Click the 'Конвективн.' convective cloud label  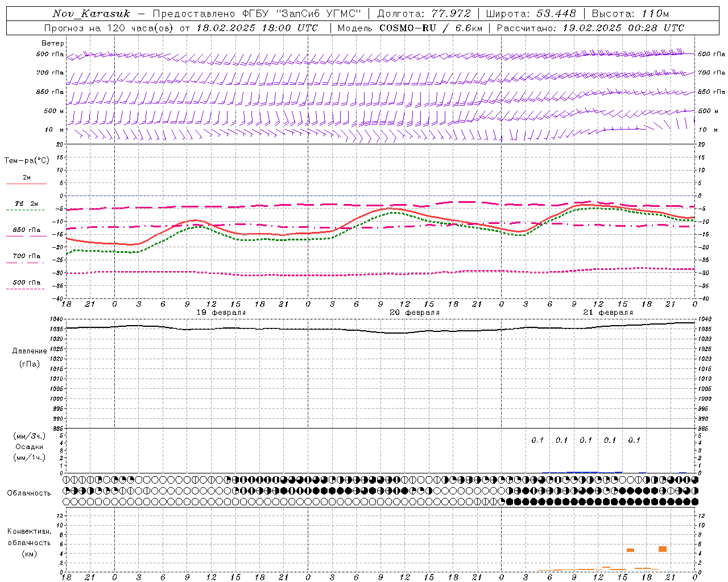pos(29,531)
